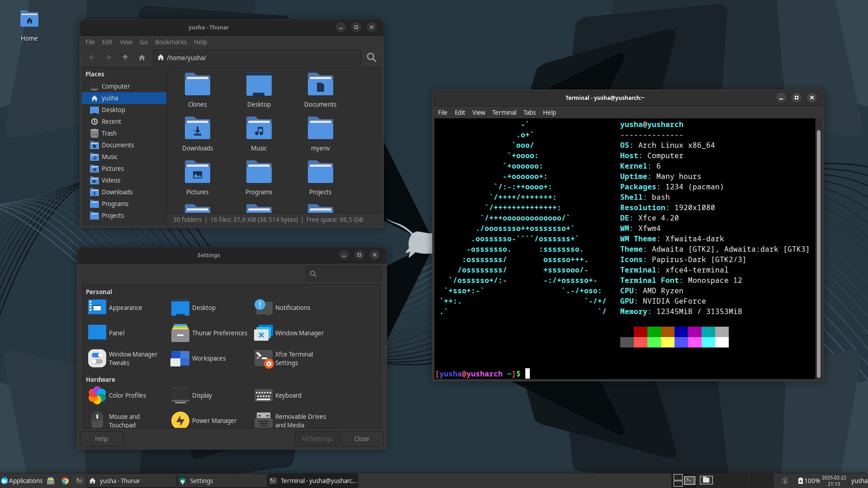Open Power Manager settings
The height and width of the screenshot is (488, 868).
204,421
